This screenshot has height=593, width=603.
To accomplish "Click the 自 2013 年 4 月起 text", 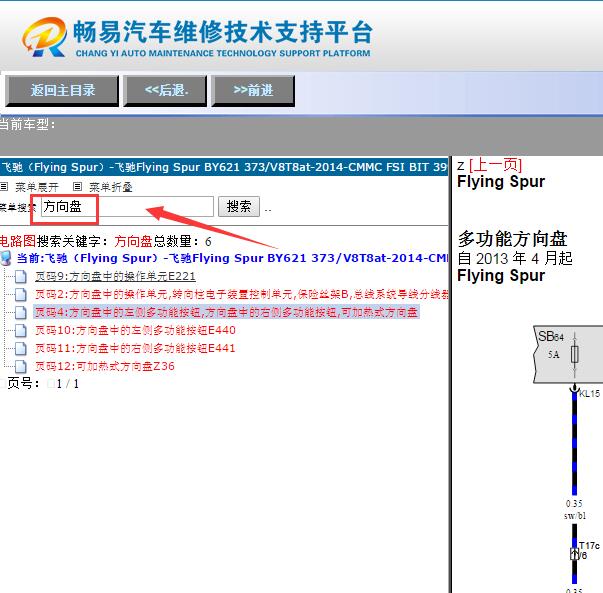I will [x=515, y=258].
